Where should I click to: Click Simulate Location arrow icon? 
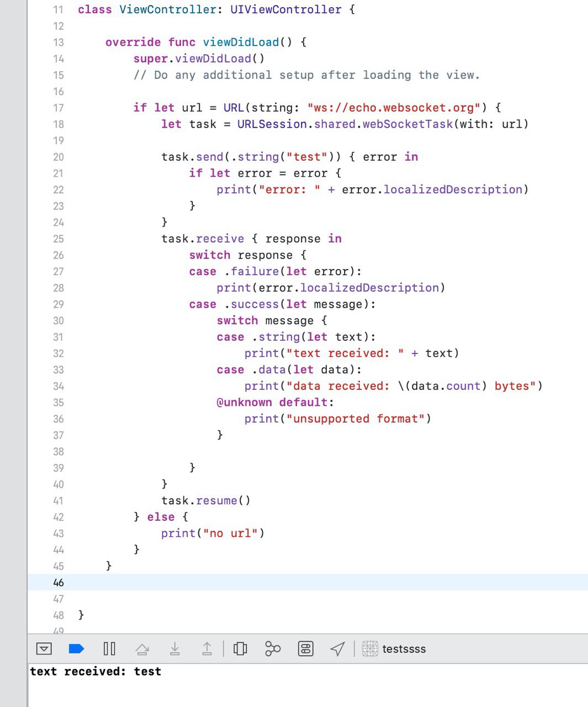point(337,648)
